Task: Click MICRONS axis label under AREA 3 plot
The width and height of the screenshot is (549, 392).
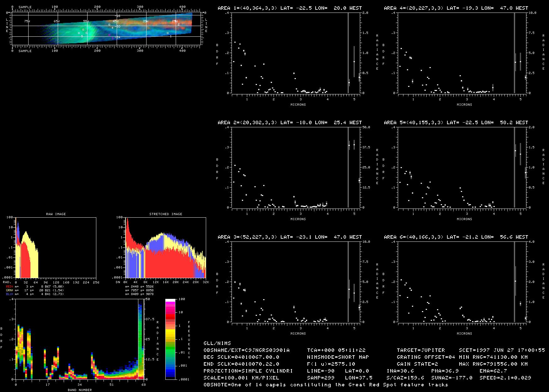Action: point(298,334)
